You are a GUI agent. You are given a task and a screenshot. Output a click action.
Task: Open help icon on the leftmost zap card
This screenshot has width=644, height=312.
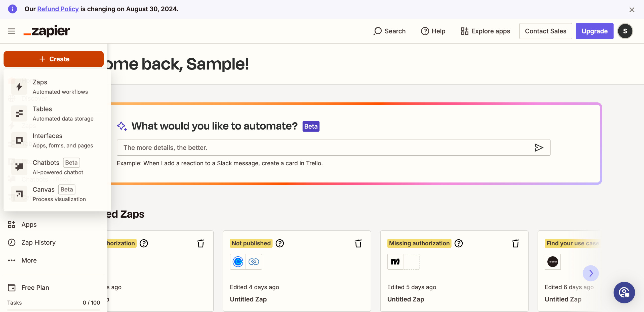click(144, 243)
